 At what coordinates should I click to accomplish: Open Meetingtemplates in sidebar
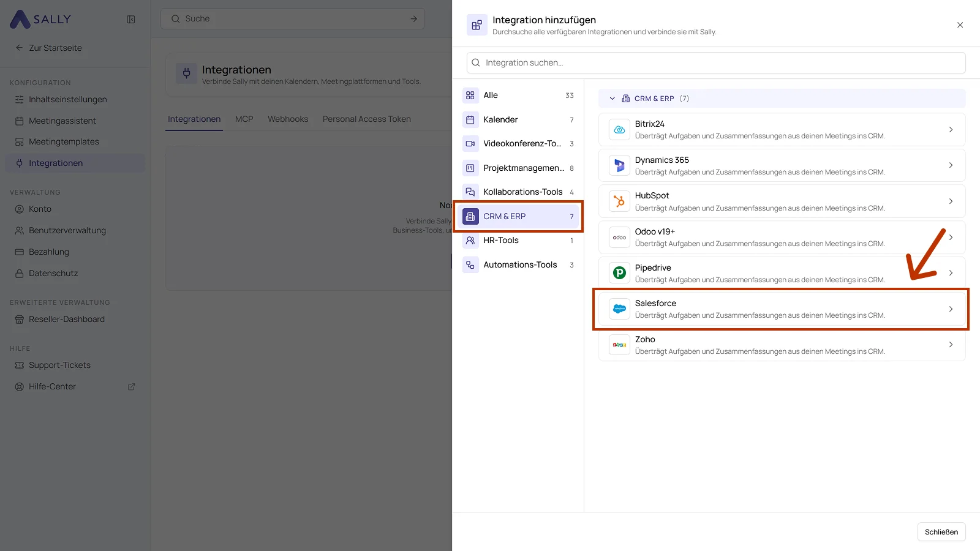[x=75, y=142]
